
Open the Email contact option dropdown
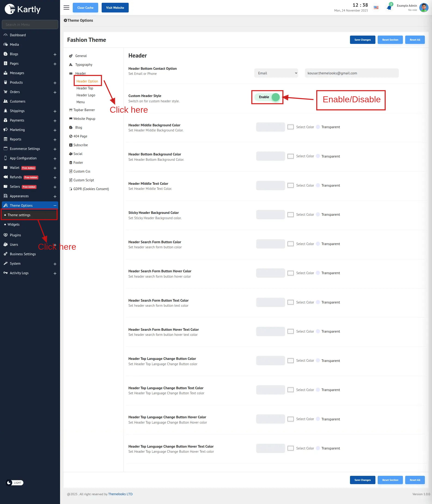276,73
